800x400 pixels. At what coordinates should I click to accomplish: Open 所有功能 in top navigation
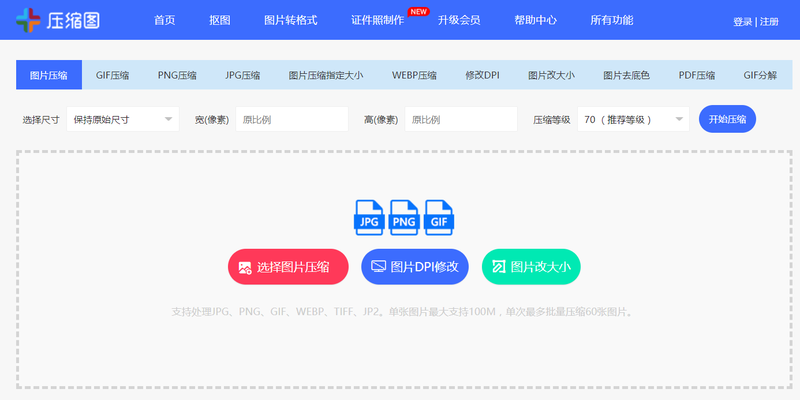click(612, 20)
